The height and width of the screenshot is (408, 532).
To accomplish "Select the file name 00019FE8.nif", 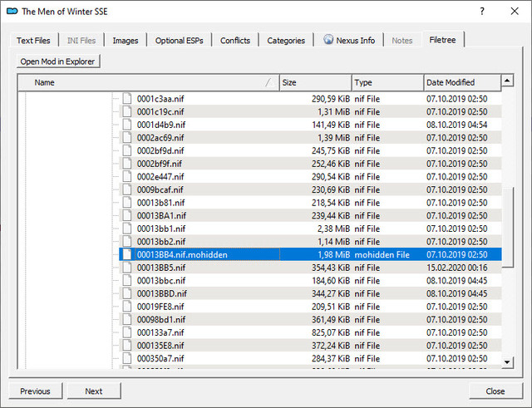I will point(160,307).
